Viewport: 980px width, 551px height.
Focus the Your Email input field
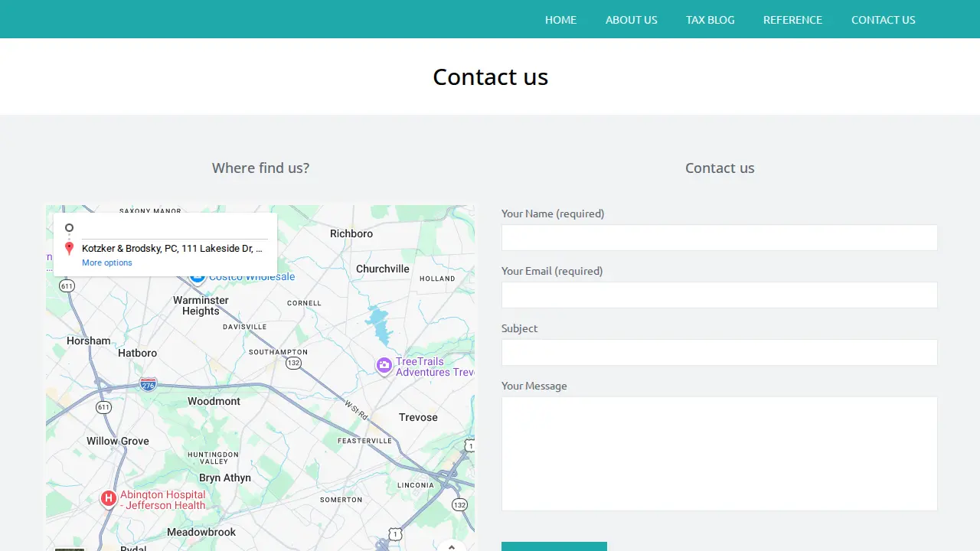pyautogui.click(x=720, y=295)
